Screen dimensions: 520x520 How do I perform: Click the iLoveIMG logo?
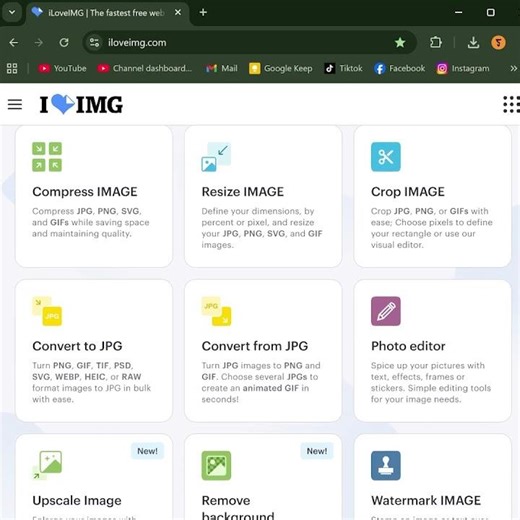click(81, 104)
